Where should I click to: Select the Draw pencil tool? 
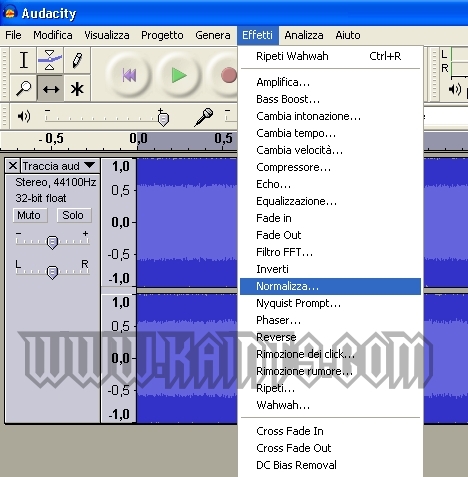click(x=77, y=60)
